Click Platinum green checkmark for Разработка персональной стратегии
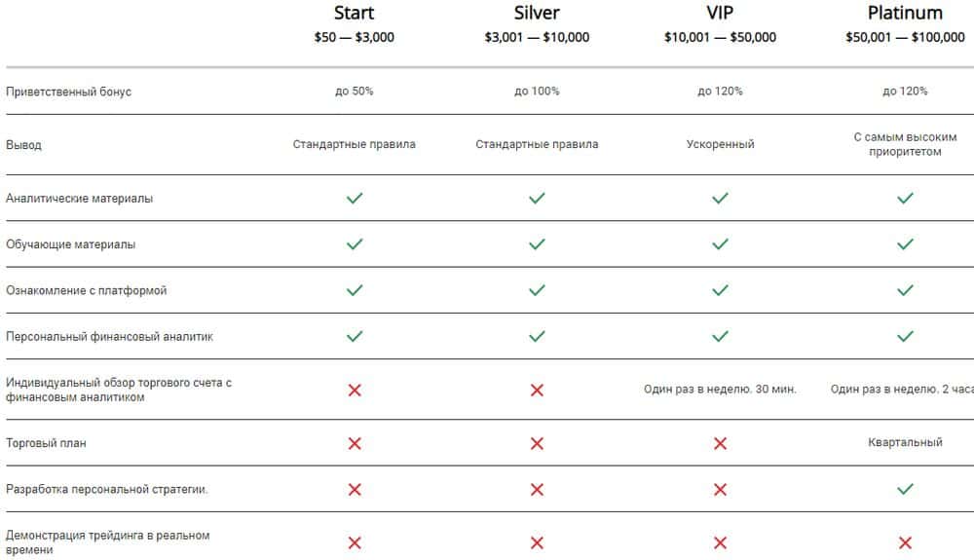The image size is (974, 560). pos(905,489)
